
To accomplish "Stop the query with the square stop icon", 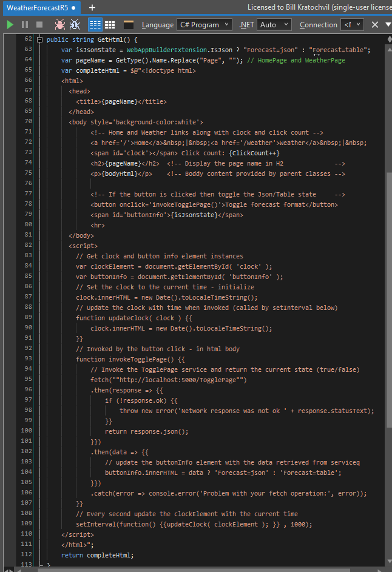I will point(39,25).
